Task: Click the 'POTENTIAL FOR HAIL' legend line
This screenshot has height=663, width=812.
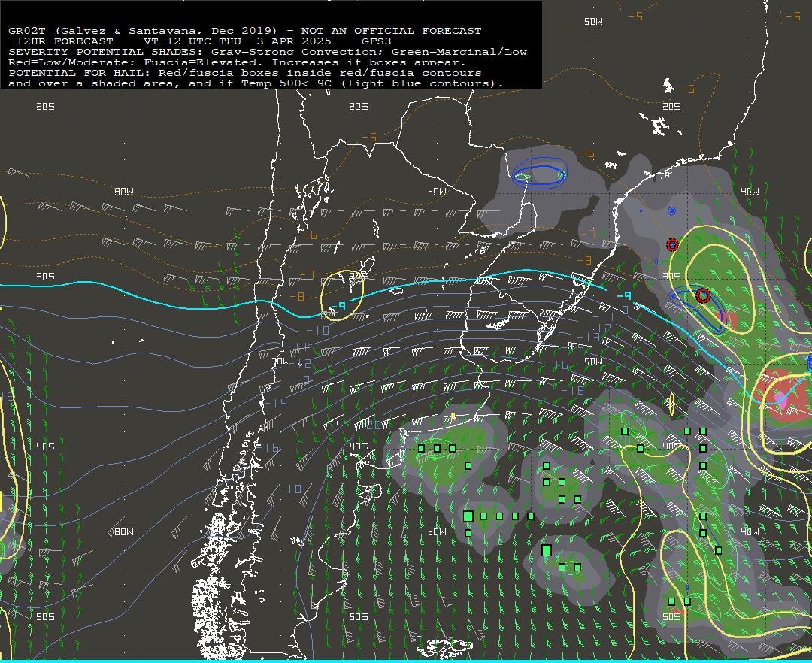Action: tap(245, 73)
